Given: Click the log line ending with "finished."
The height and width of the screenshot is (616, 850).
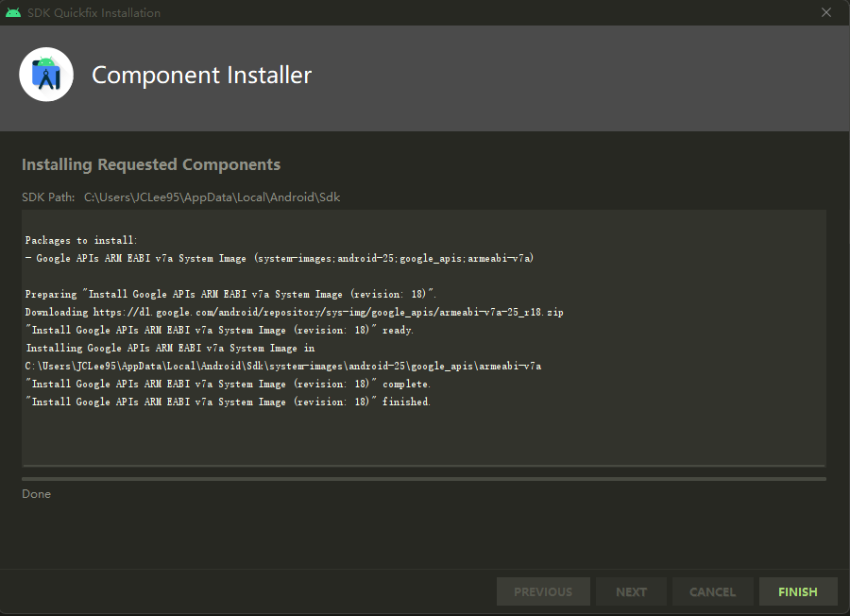Looking at the screenshot, I should point(228,402).
